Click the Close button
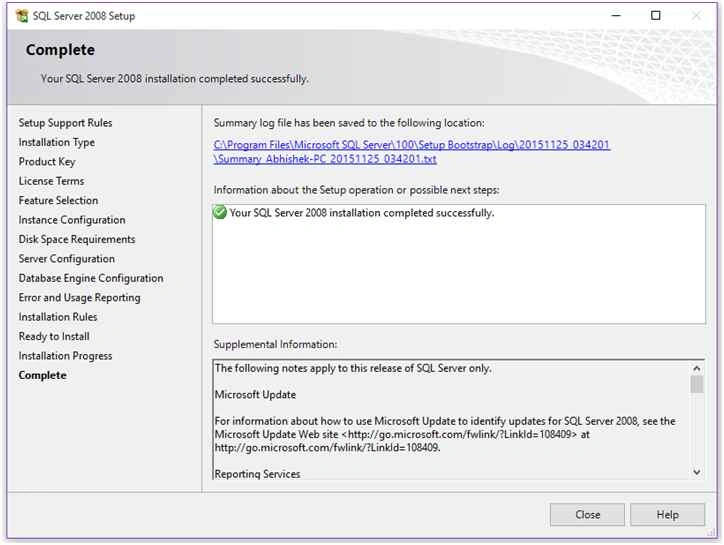Image resolution: width=724 pixels, height=545 pixels. point(587,515)
